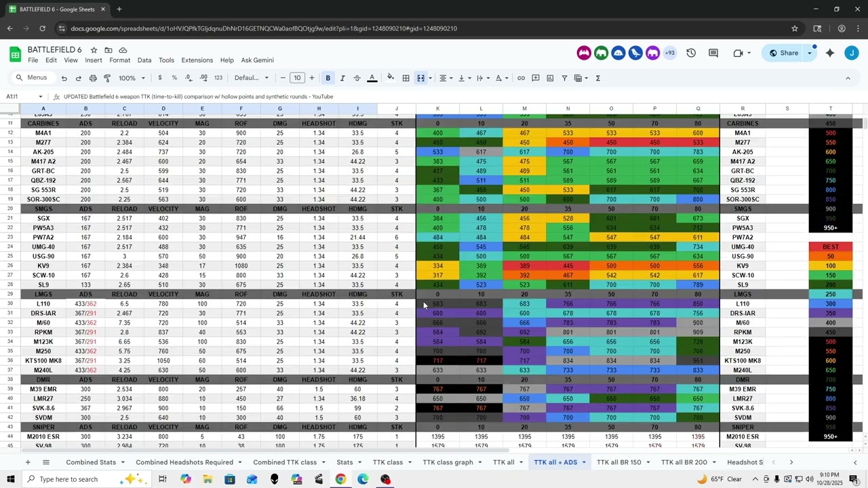The width and height of the screenshot is (868, 488).
Task: Open vertical align dropdown
Action: pyautogui.click(x=465, y=78)
